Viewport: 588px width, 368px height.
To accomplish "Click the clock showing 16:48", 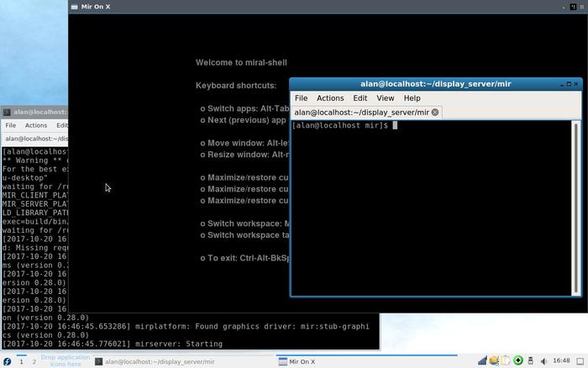I will 561,361.
